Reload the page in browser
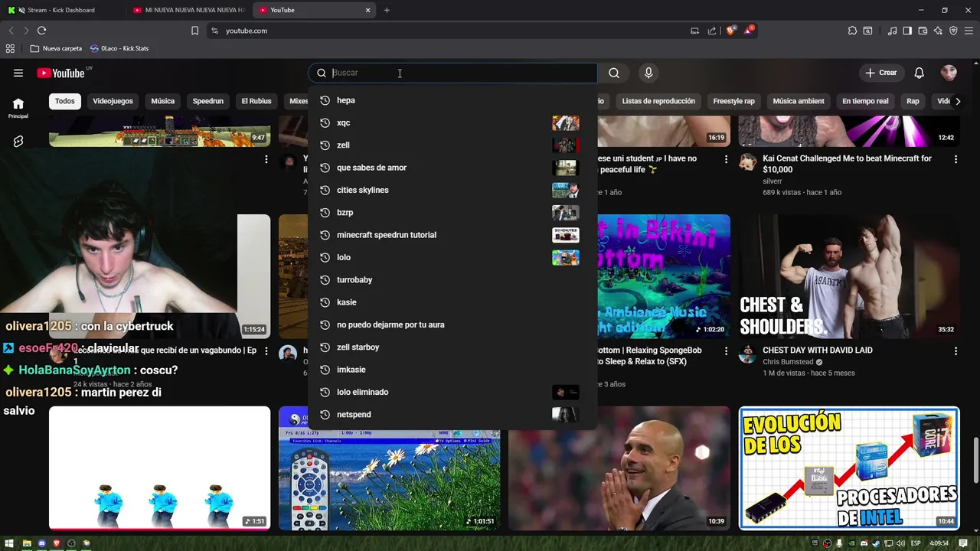The width and height of the screenshot is (980, 551). pyautogui.click(x=41, y=31)
